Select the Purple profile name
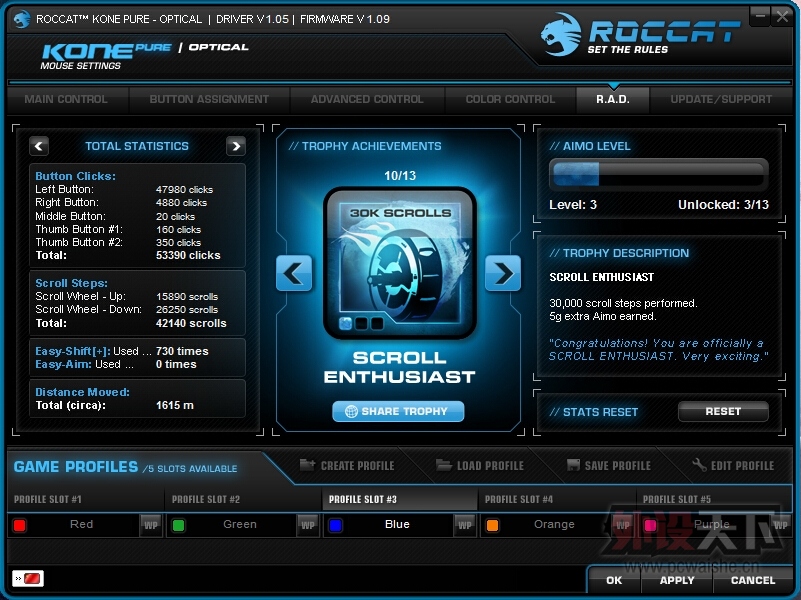 tap(712, 524)
